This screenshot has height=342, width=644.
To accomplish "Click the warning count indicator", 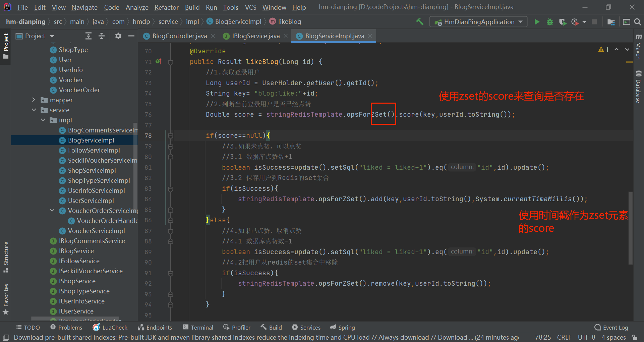I will click(603, 49).
